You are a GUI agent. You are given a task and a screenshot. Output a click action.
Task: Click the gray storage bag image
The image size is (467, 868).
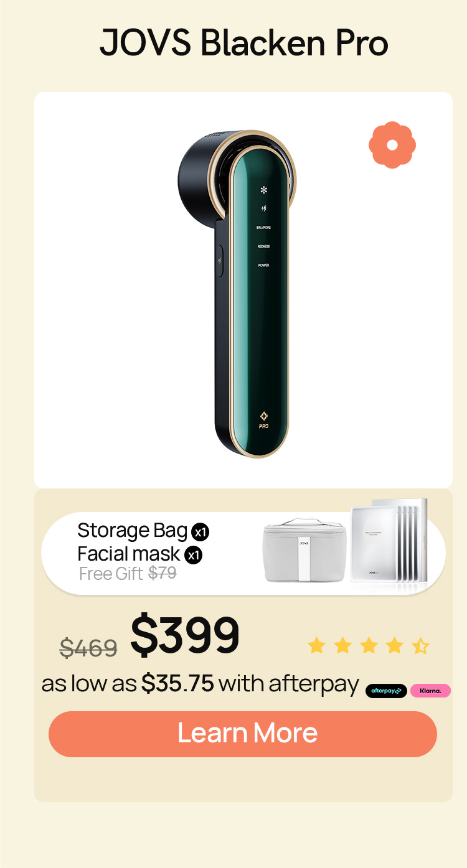tap(304, 552)
